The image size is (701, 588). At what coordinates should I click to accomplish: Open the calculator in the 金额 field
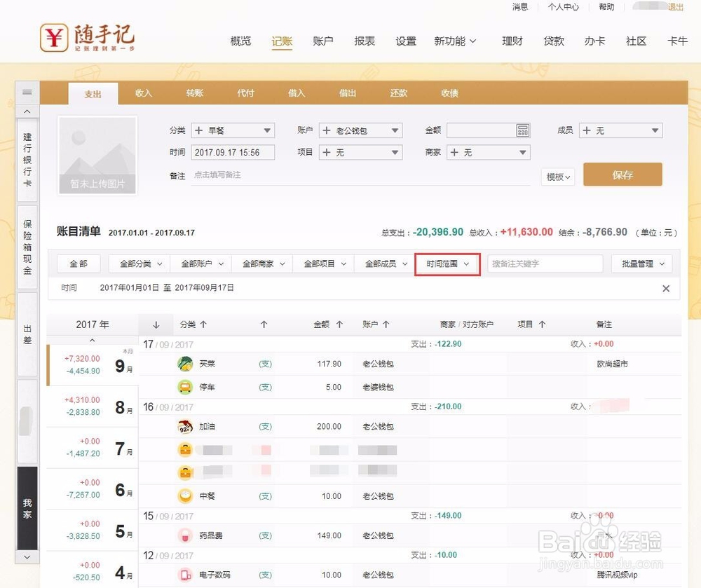click(x=522, y=130)
